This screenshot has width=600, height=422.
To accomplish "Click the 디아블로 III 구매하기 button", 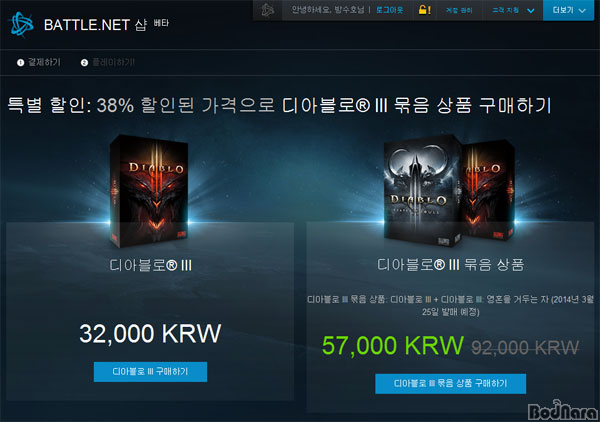I will [x=150, y=371].
